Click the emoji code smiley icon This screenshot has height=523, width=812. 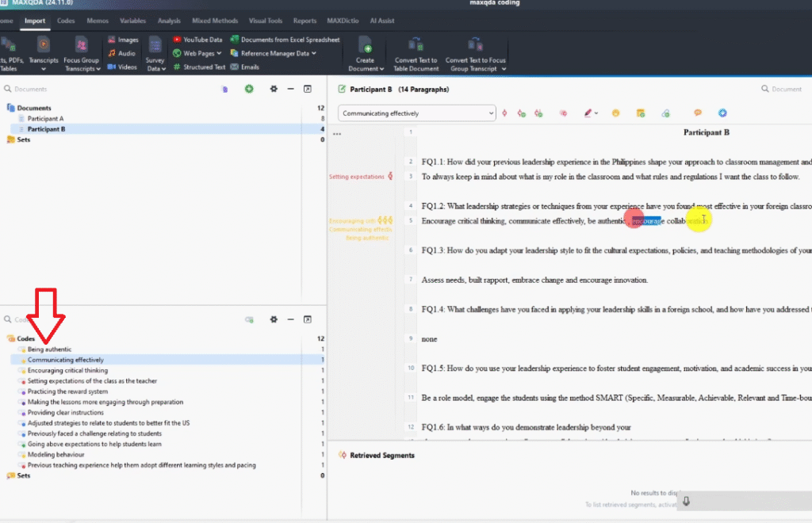tap(615, 113)
